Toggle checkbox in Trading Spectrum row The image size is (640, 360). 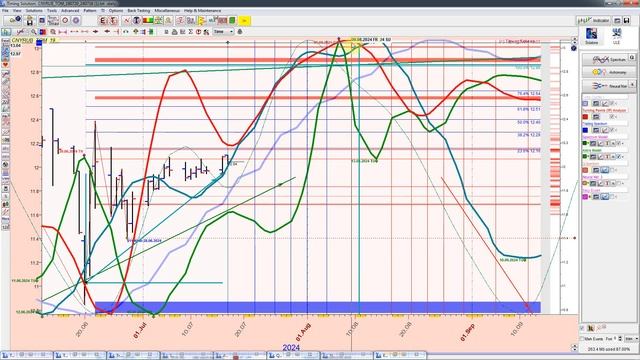pos(611,130)
